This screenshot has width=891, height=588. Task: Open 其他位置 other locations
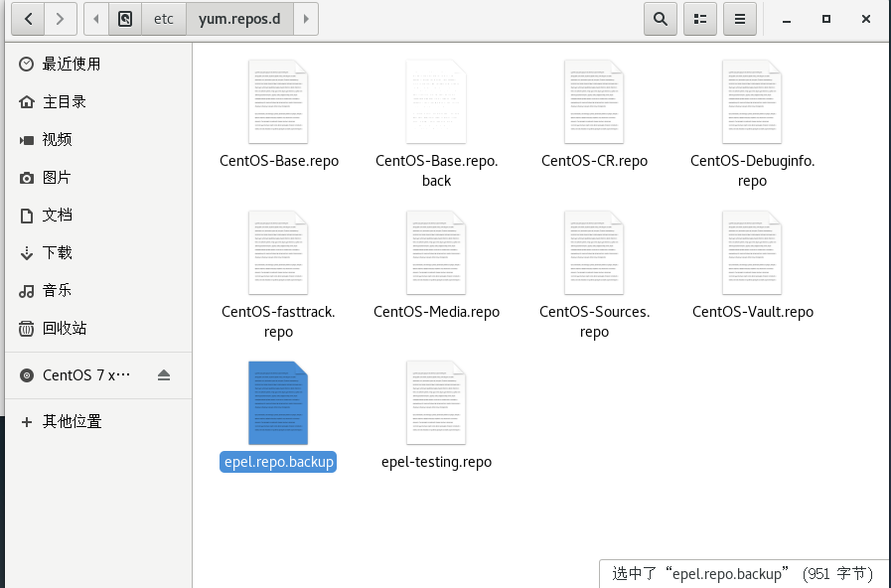[x=98, y=421]
